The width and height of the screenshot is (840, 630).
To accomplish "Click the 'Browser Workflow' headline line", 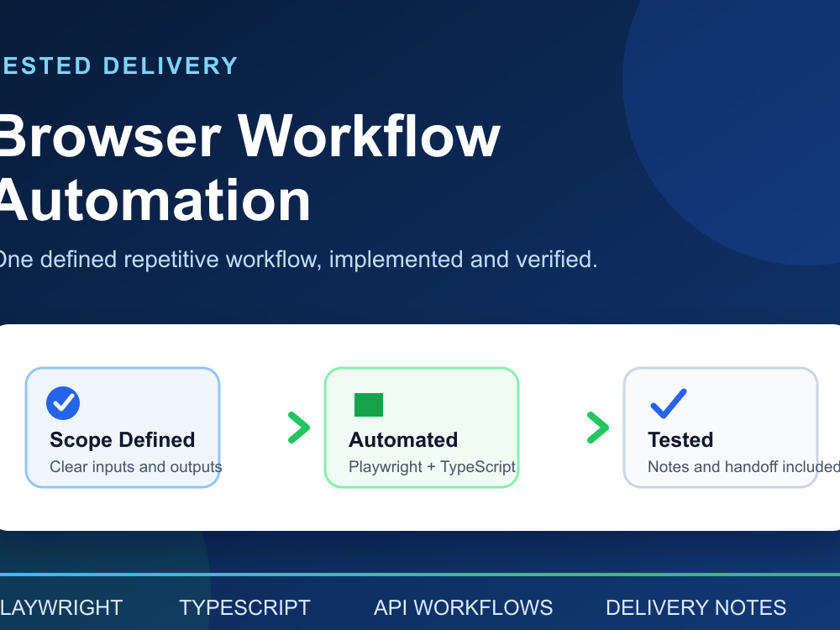I will 249,136.
